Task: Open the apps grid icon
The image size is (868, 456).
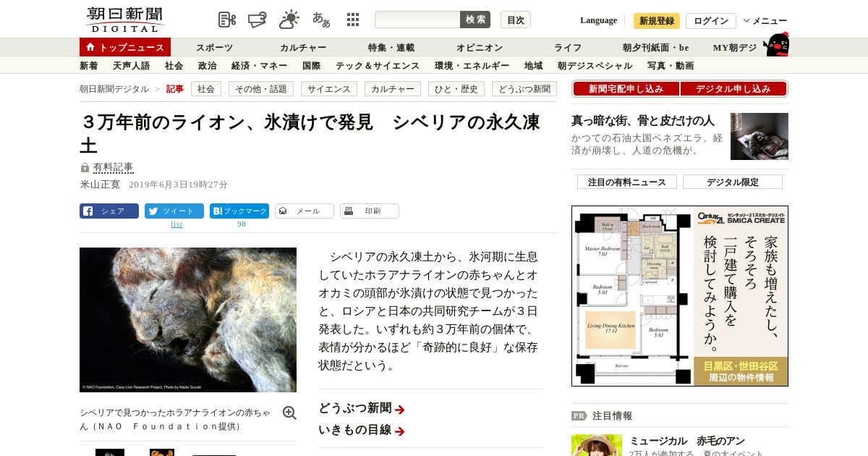Action: (353, 20)
